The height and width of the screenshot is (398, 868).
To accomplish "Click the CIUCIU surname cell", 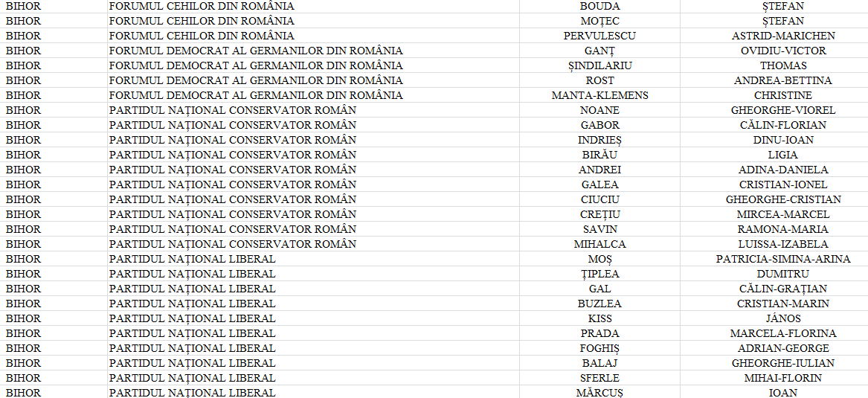I will [599, 199].
